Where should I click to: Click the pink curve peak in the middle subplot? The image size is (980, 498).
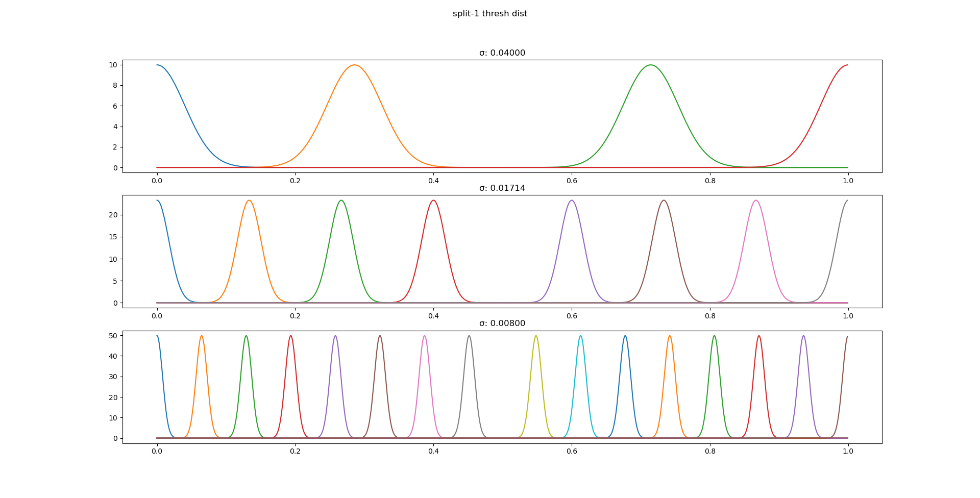(x=756, y=201)
